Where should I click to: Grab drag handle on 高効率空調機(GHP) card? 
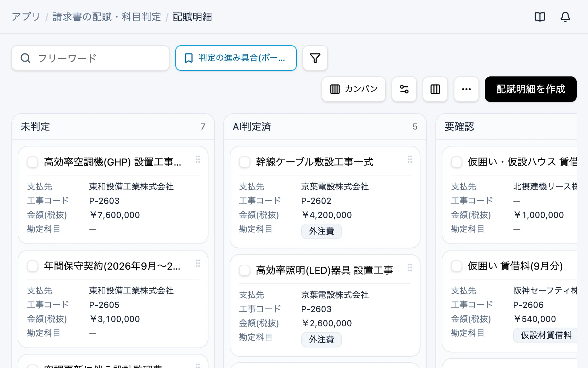(198, 159)
